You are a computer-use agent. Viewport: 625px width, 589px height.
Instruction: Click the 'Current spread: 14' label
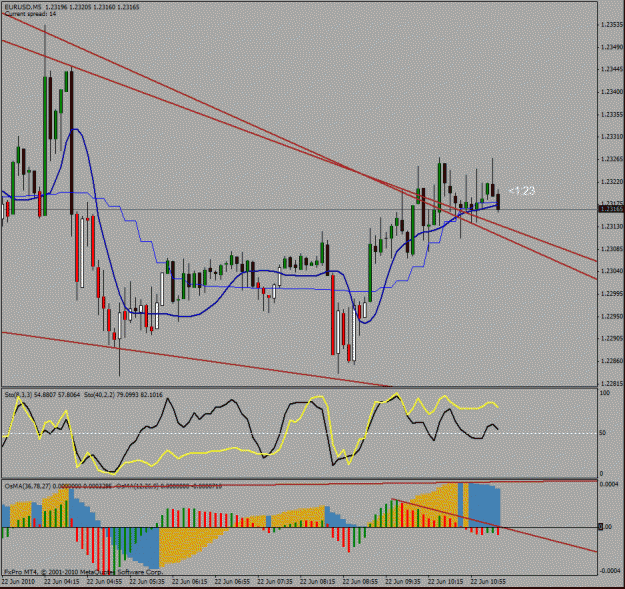pyautogui.click(x=30, y=14)
